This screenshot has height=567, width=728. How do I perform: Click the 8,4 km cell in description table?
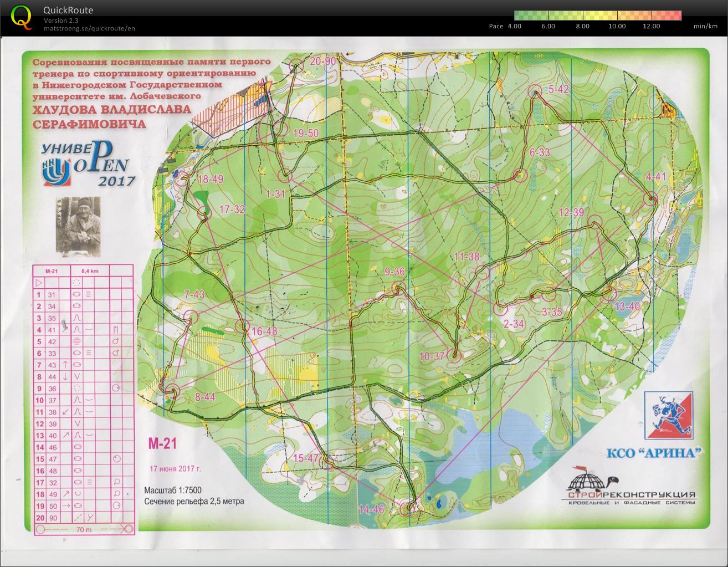pyautogui.click(x=90, y=271)
